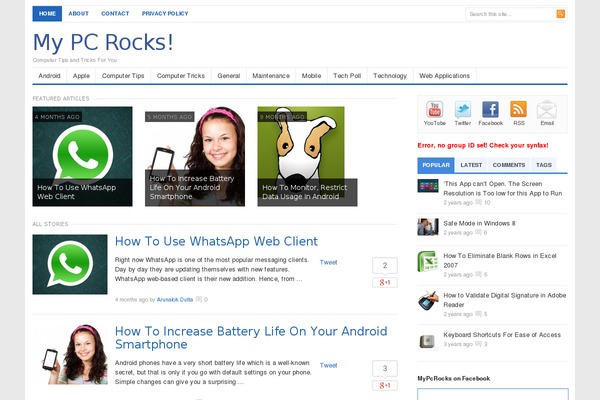Image resolution: width=600 pixels, height=400 pixels.
Task: Switch to the COMMENTS tab
Action: [509, 165]
